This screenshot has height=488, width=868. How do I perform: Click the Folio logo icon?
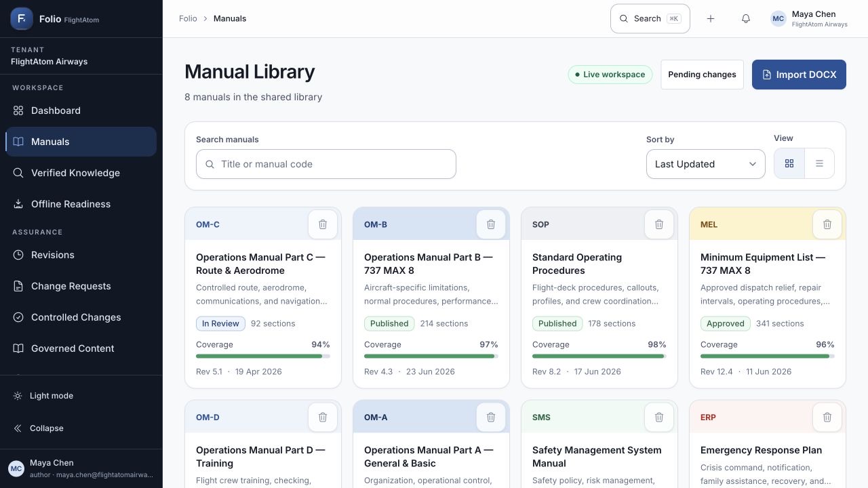tap(22, 19)
